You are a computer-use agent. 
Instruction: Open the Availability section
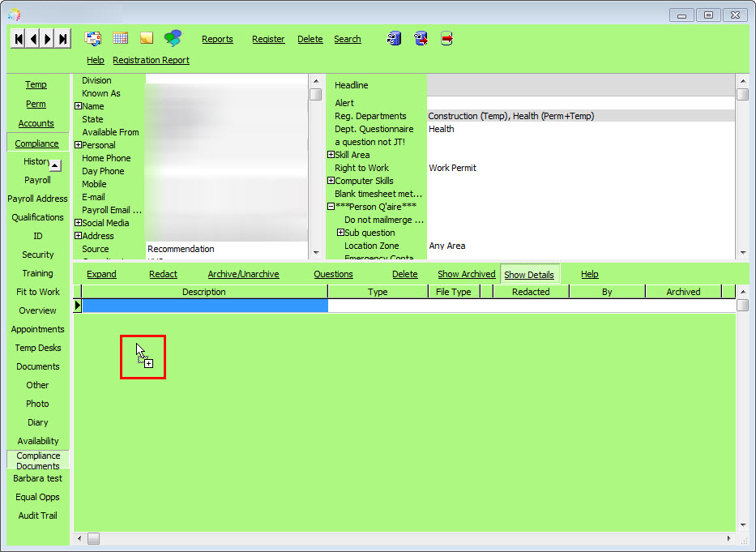click(x=37, y=441)
